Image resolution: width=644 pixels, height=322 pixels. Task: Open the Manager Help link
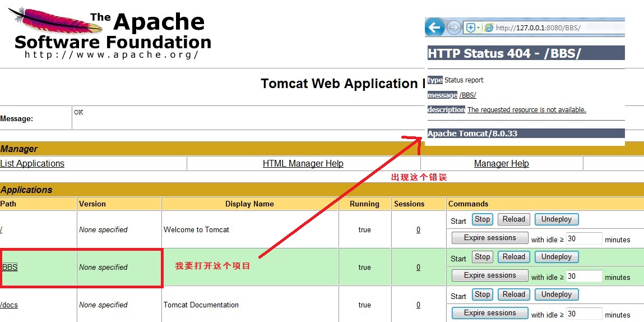pos(502,164)
